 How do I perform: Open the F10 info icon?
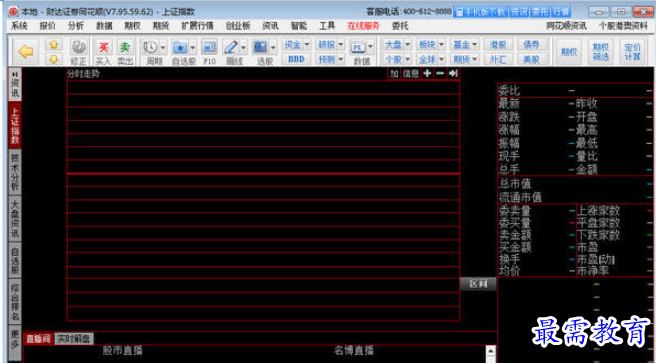pos(209,47)
